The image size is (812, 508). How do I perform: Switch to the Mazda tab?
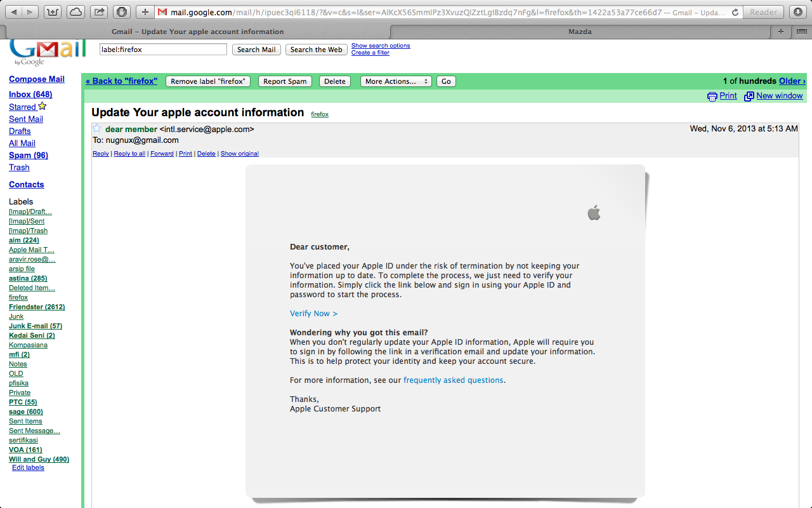tap(581, 32)
